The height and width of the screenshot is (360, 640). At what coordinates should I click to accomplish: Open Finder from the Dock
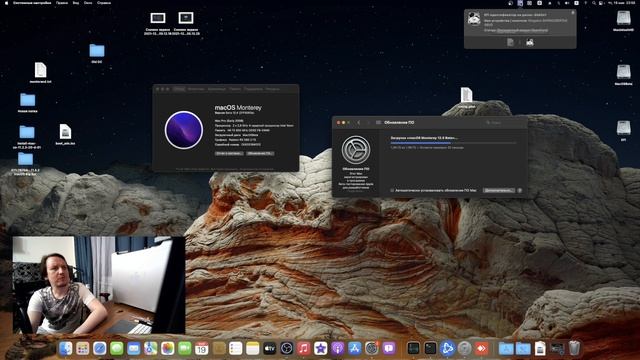pyautogui.click(x=65, y=348)
